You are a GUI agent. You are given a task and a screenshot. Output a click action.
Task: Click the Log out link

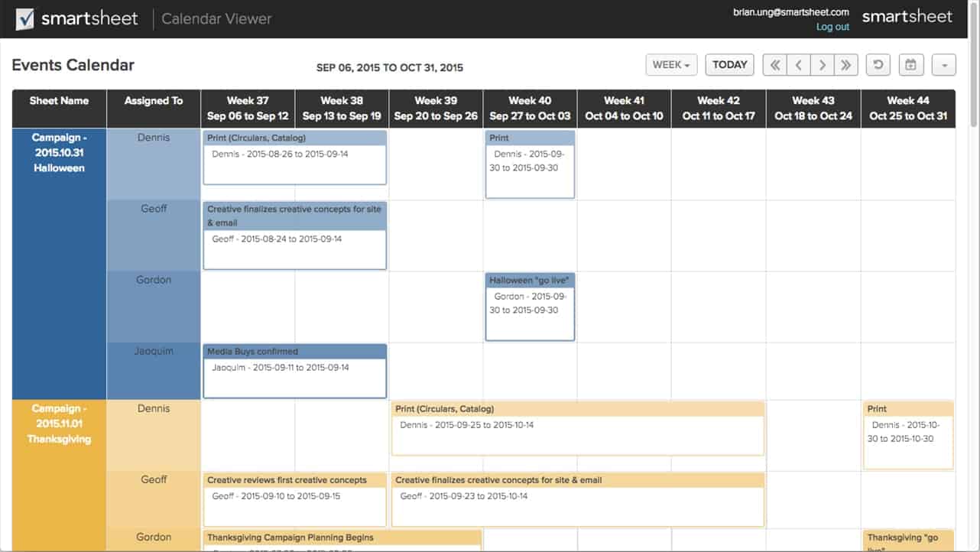tap(832, 26)
